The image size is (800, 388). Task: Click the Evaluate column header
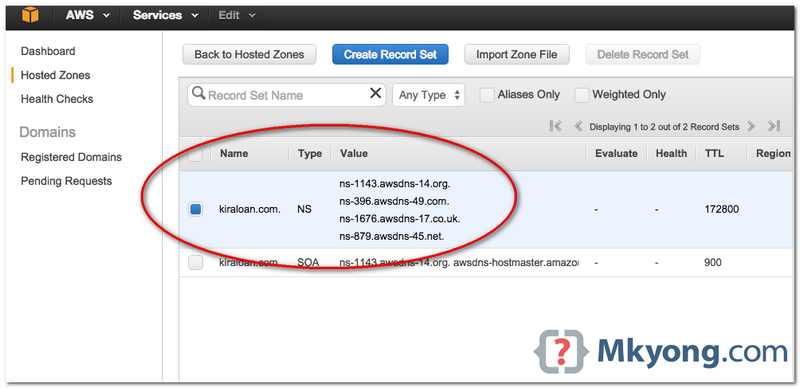[x=616, y=154]
